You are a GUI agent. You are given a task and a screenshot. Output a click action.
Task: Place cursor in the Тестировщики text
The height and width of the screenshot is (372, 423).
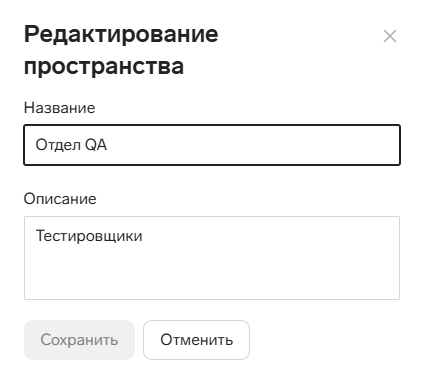pyautogui.click(x=89, y=236)
